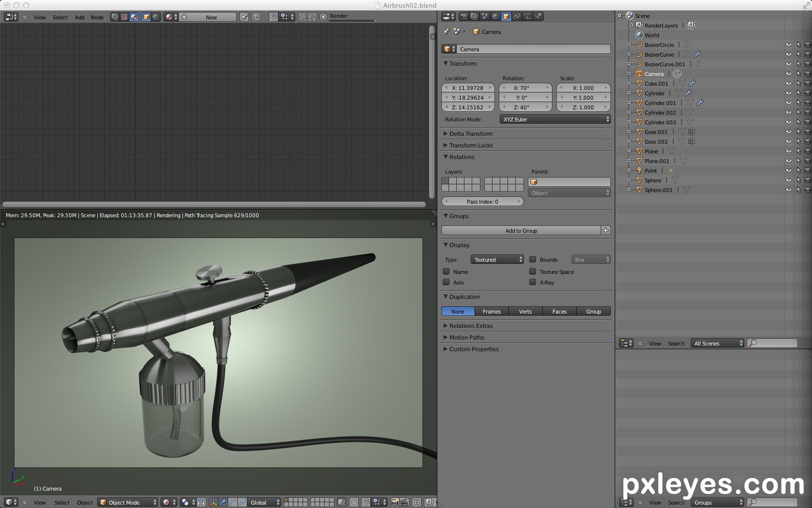This screenshot has height=508, width=812.
Task: Click the OpenGL render camera icon
Action: click(394, 502)
